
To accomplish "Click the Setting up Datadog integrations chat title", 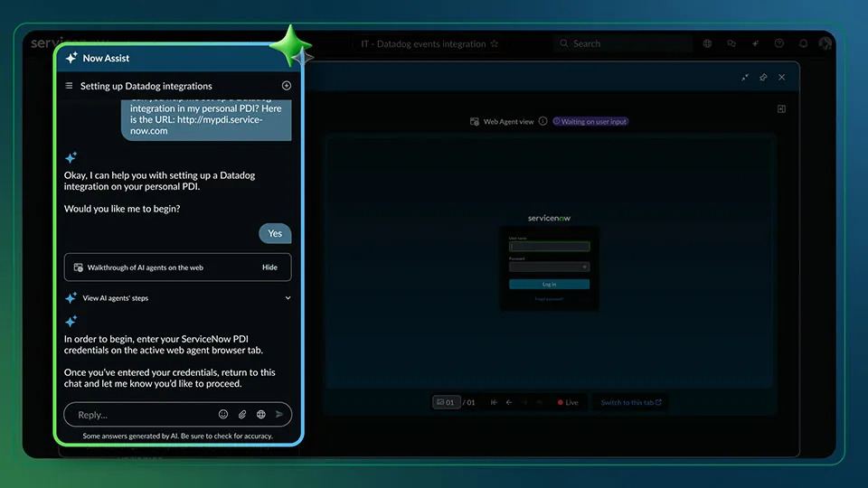I will (146, 86).
